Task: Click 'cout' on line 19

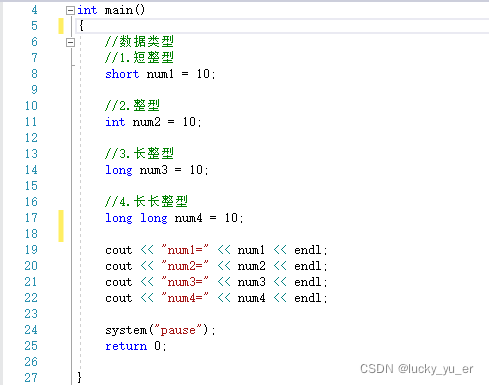Action: (119, 250)
